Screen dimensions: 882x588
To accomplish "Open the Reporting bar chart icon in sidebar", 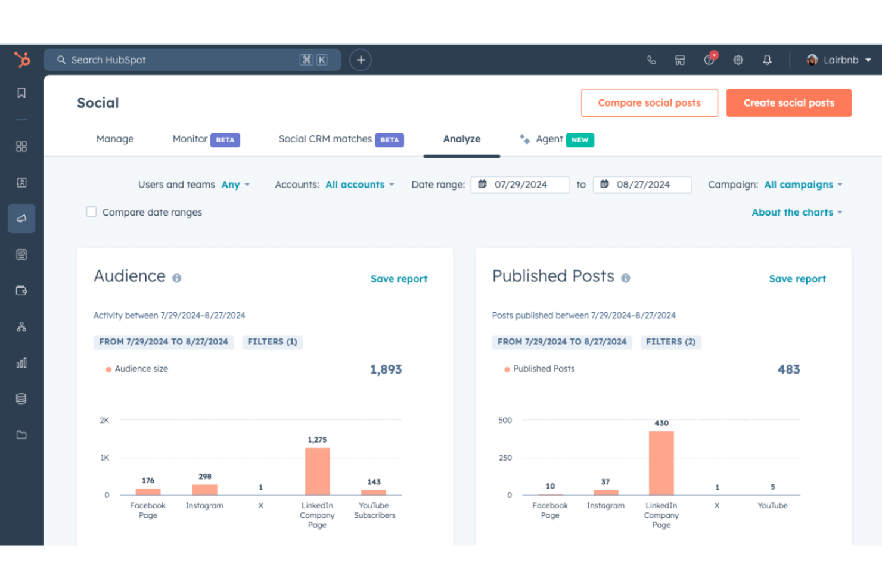I will tap(21, 362).
